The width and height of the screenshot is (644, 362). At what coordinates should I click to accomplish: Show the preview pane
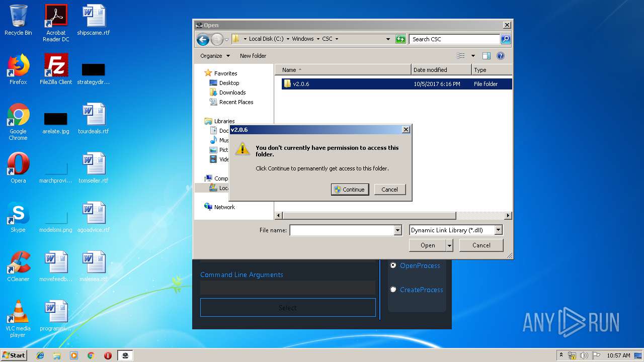[487, 56]
